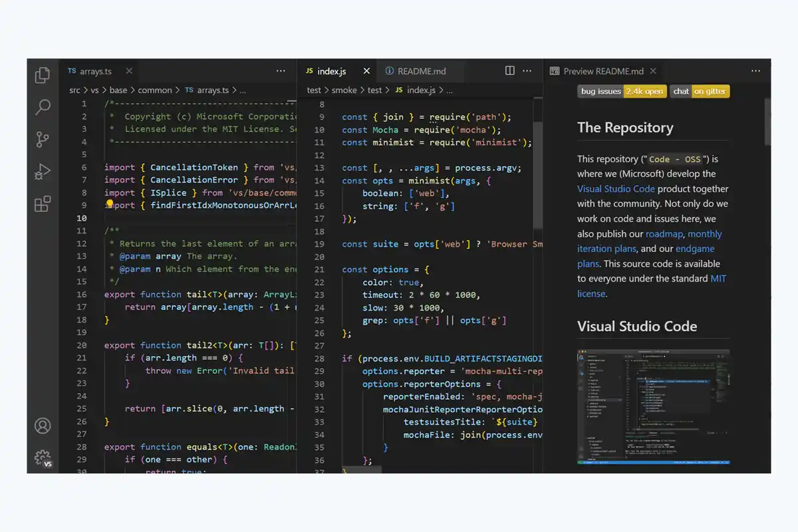
Task: Click the src breadcrumb segment
Action: [74, 90]
